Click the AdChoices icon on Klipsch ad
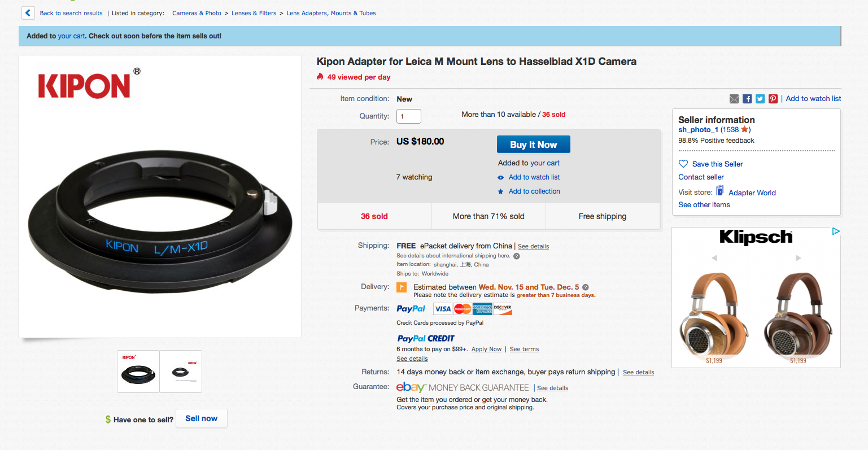 click(836, 231)
